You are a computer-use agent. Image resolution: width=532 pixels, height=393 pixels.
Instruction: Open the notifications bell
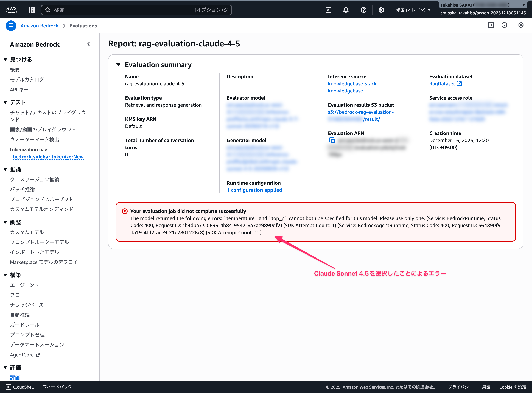346,10
